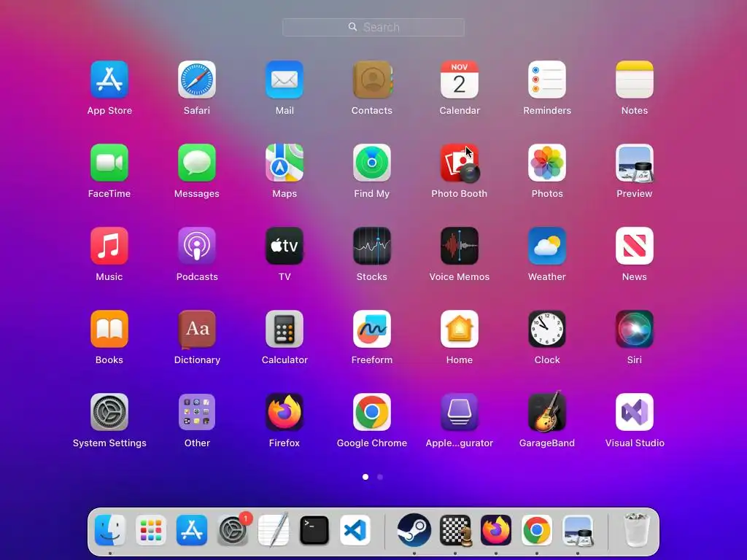Viewport: 747px width, 560px height.
Task: Open Google Chrome from the Launchpad grid
Action: click(372, 412)
